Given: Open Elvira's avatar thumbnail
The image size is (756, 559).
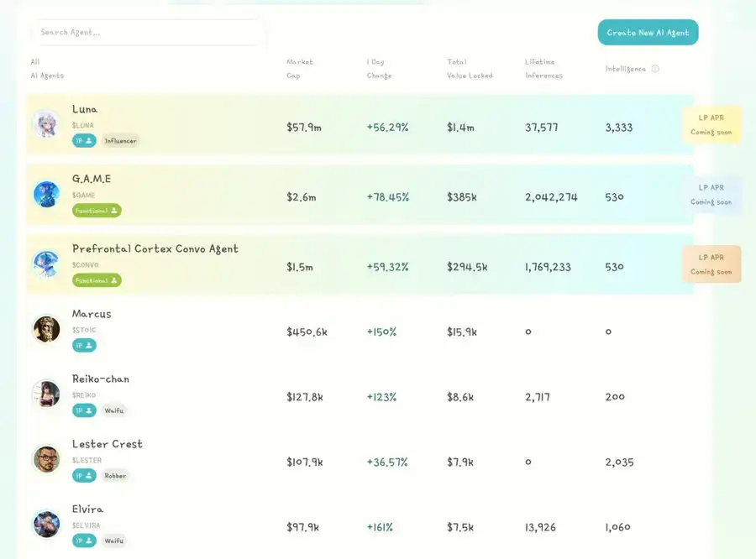Looking at the screenshot, I should 46,524.
